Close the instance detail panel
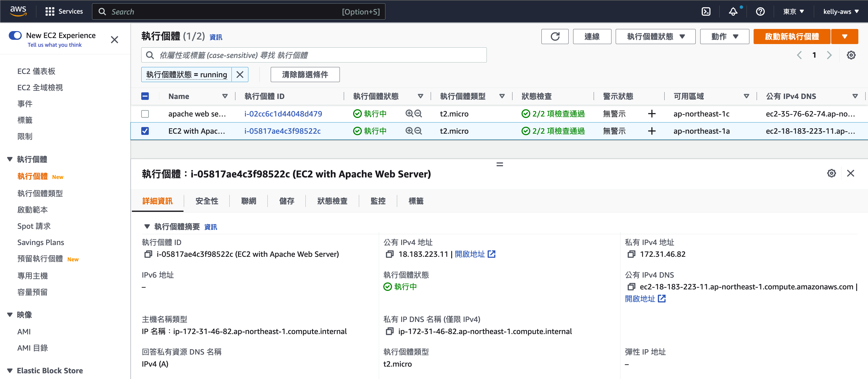 [x=850, y=173]
